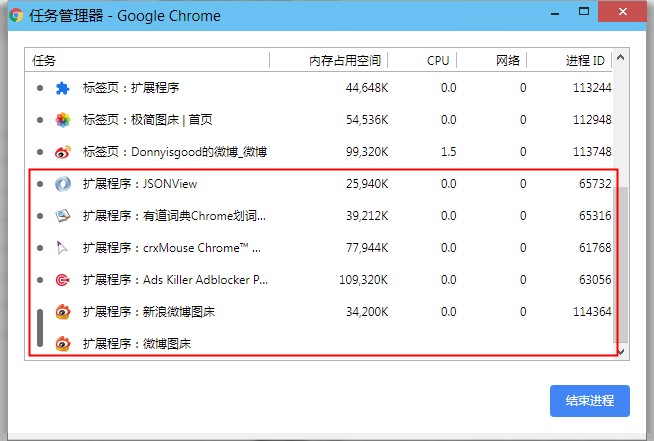Click memory value 54,536K
The width and height of the screenshot is (654, 441).
(367, 120)
